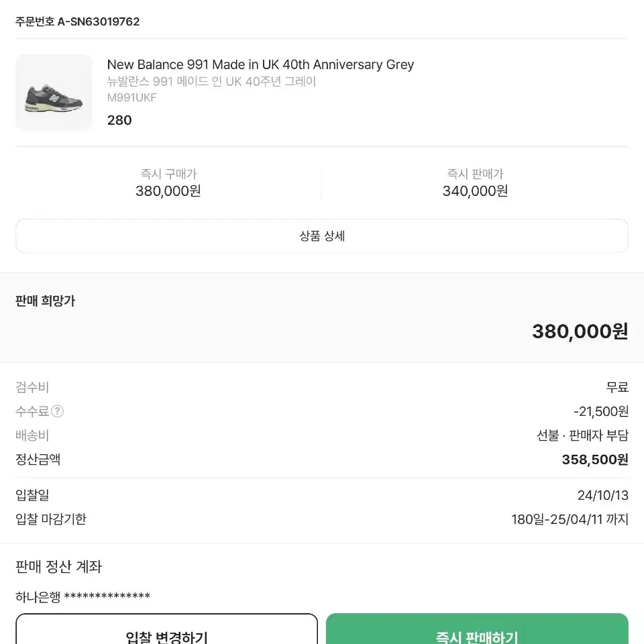This screenshot has height=644, width=644.
Task: Click the model code M991UKF
Action: [132, 97]
